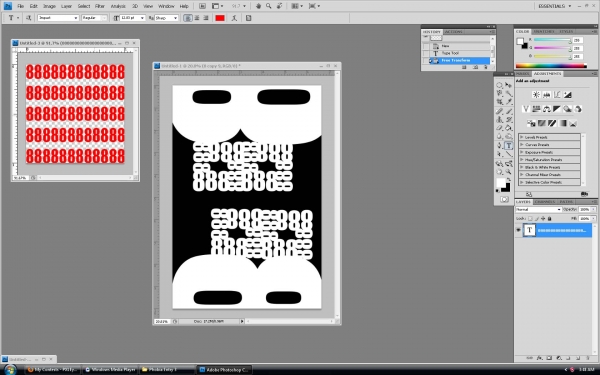Image resolution: width=600 pixels, height=375 pixels.
Task: Open the File menu
Action: point(20,6)
